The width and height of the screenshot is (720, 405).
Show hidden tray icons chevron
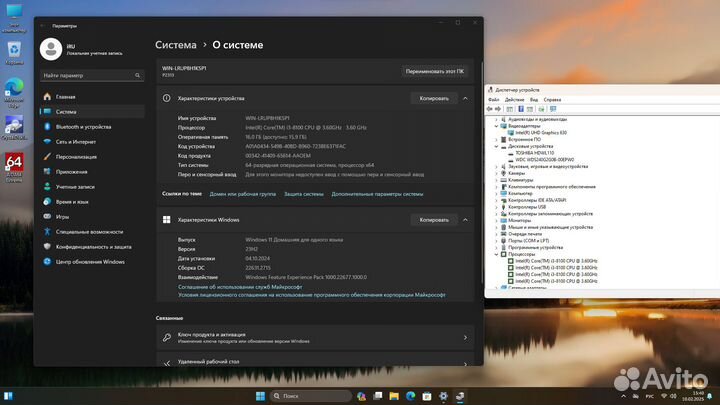[623, 396]
